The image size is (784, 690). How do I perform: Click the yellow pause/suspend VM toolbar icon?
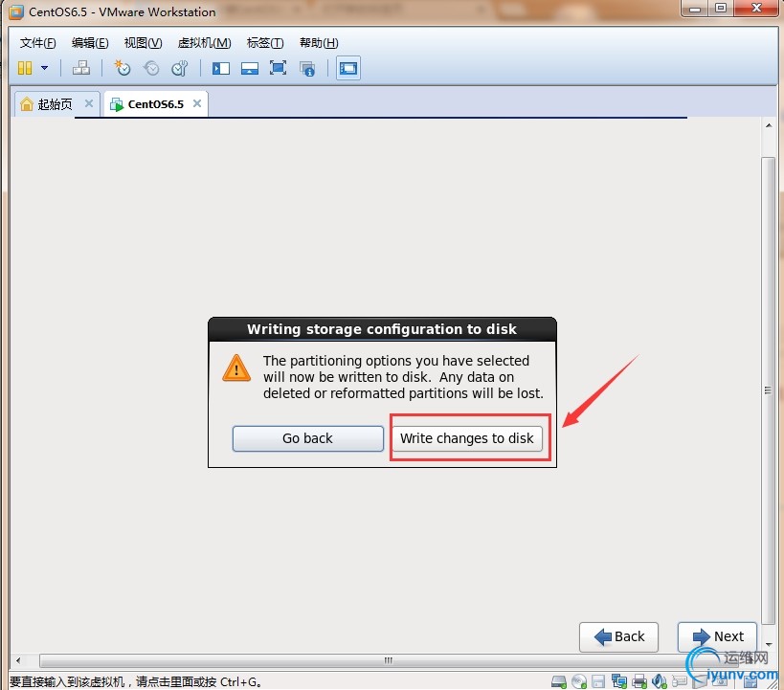click(25, 68)
